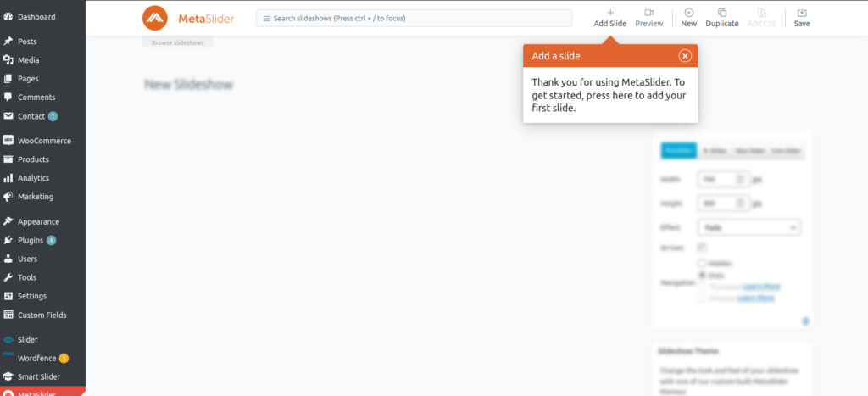The width and height of the screenshot is (868, 396).
Task: Toggle the Arrows checkbox
Action: (702, 247)
